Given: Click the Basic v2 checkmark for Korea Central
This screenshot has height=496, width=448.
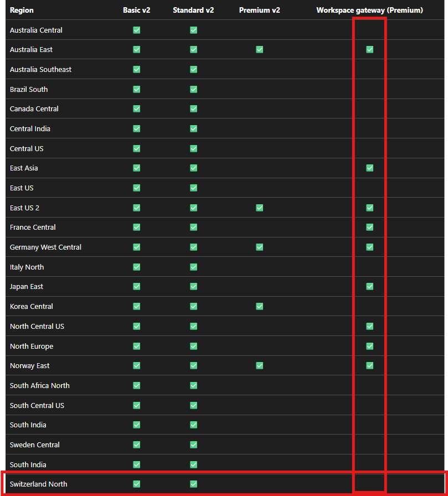Looking at the screenshot, I should [x=136, y=306].
